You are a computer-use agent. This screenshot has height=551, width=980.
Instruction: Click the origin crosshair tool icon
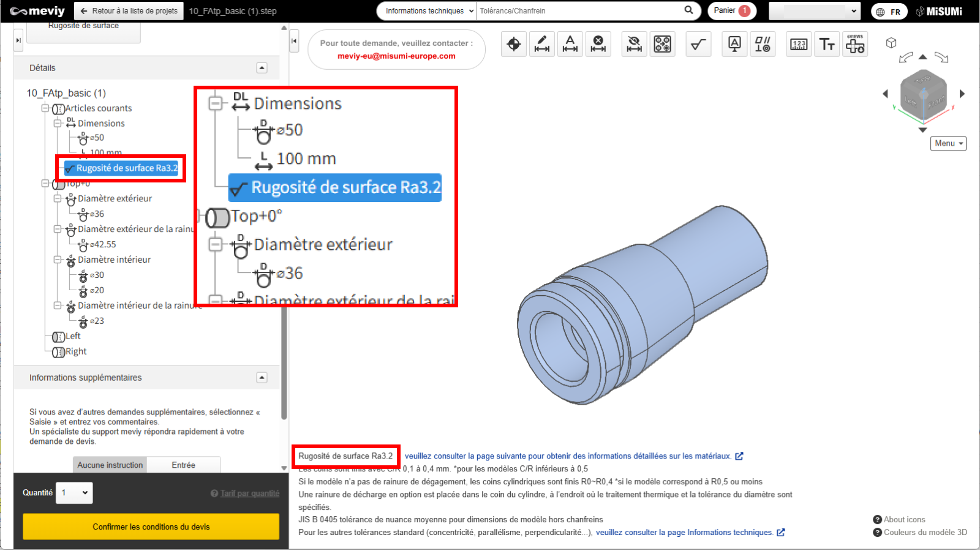514,44
